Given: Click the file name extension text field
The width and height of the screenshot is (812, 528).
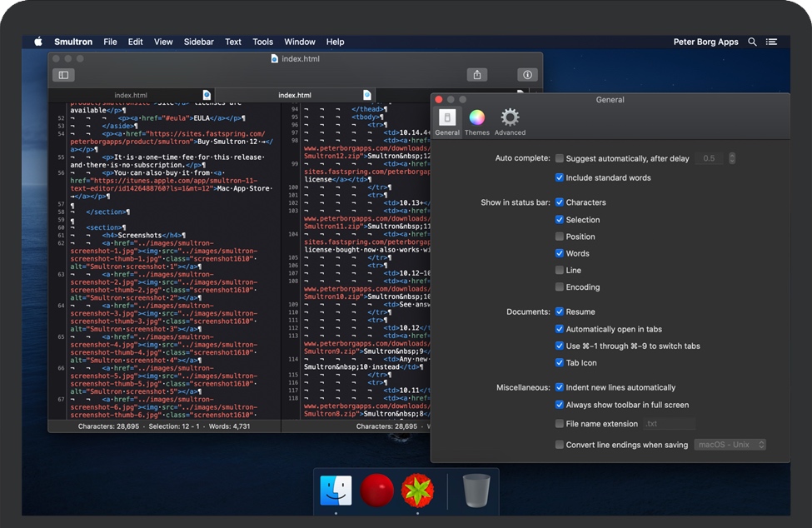Looking at the screenshot, I should [669, 424].
